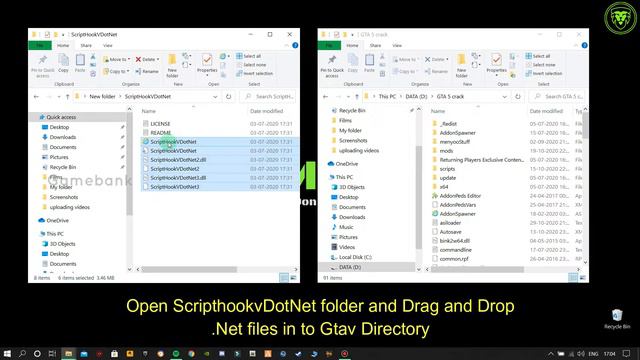Image resolution: width=640 pixels, height=360 pixels.
Task: Switch to large icons view in left window
Action: 293,278
